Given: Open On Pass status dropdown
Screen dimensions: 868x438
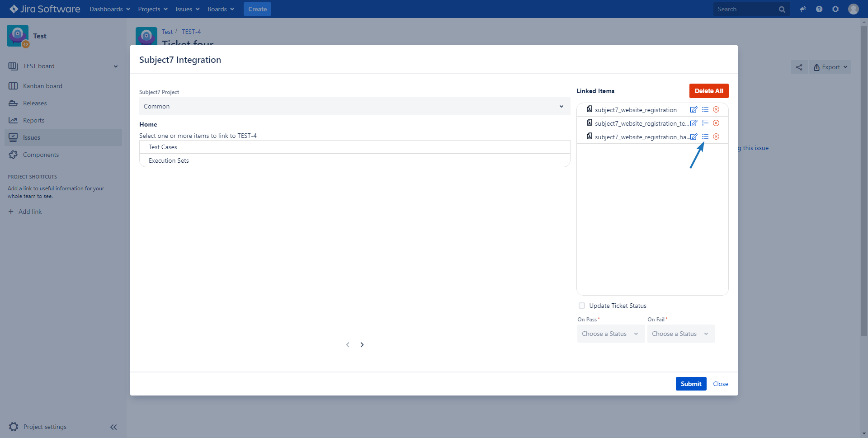Looking at the screenshot, I should click(610, 334).
